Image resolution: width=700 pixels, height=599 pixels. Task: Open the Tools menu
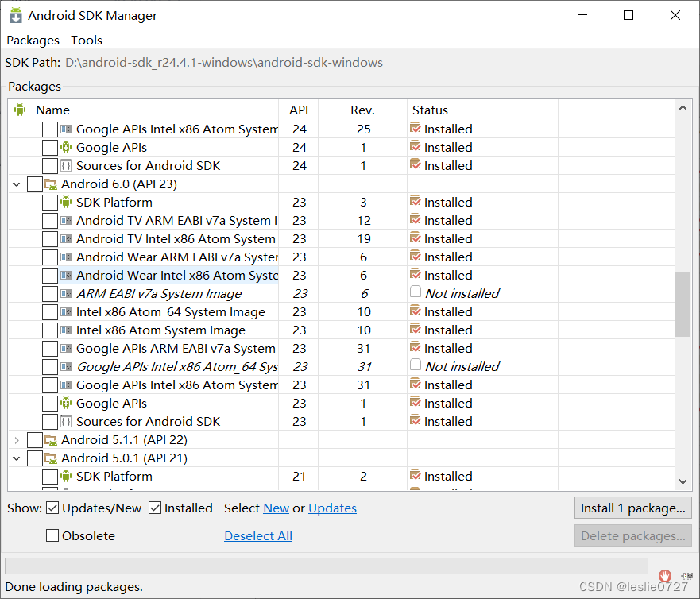pyautogui.click(x=87, y=41)
